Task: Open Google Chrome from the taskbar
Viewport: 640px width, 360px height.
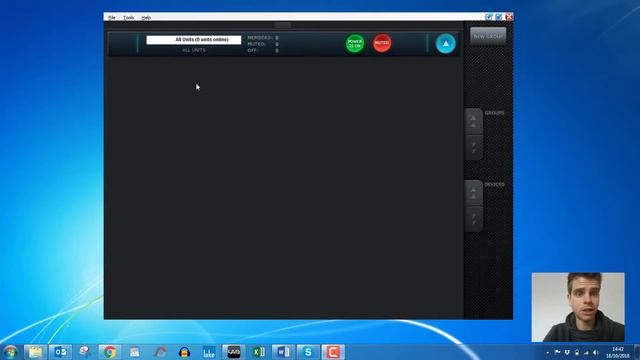Action: [x=109, y=352]
